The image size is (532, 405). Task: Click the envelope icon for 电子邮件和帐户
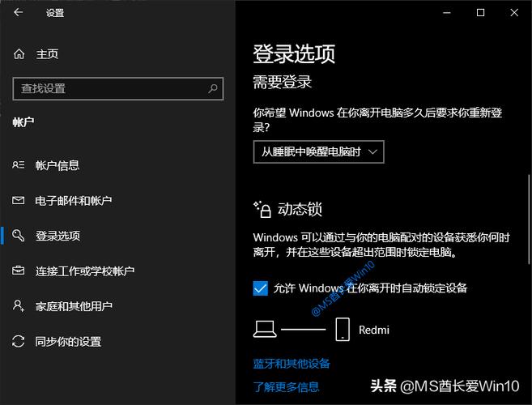click(19, 200)
